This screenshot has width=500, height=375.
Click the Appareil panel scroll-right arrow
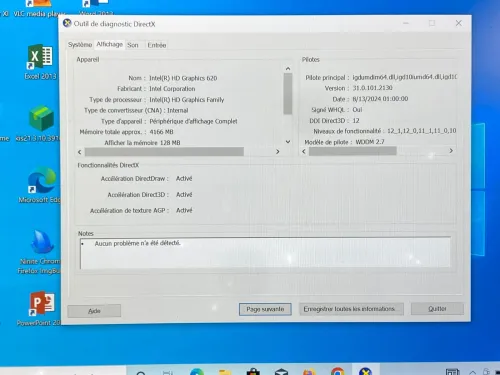pyautogui.click(x=278, y=152)
